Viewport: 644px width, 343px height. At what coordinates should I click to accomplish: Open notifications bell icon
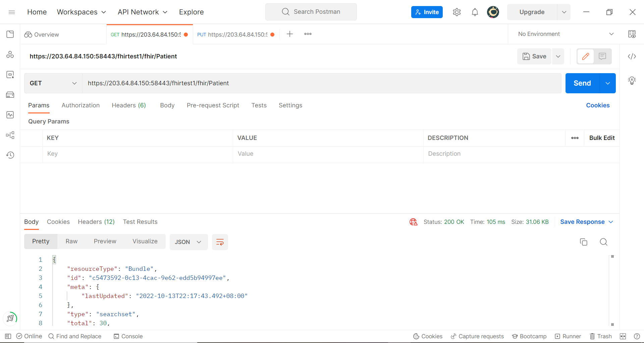pos(475,12)
